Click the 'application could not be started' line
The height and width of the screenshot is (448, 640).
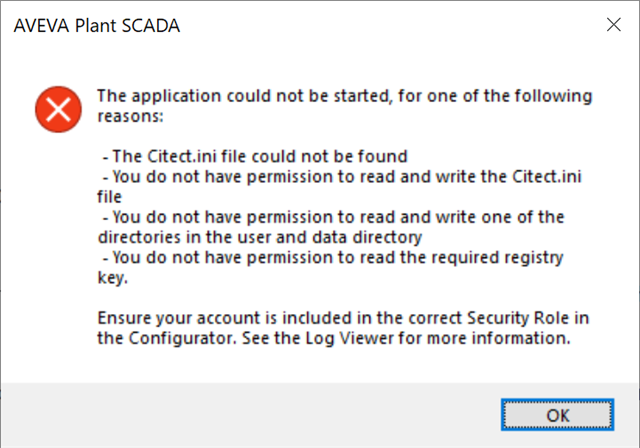[x=344, y=96]
